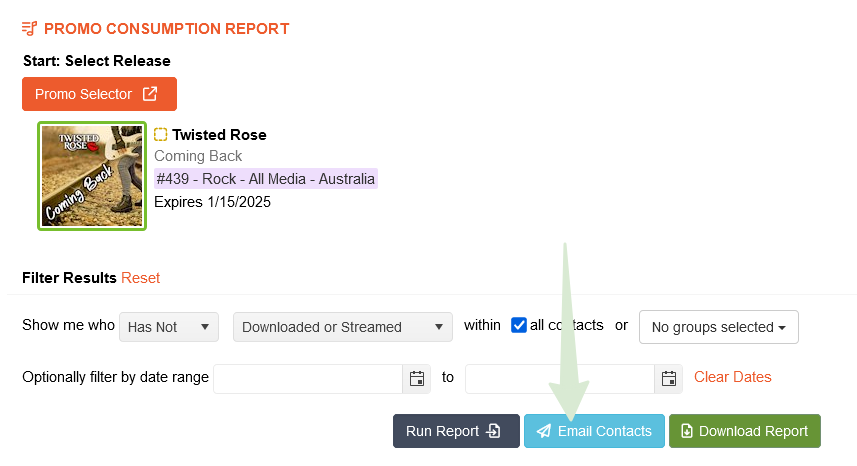Open the start date calendar picker icon

click(x=417, y=378)
